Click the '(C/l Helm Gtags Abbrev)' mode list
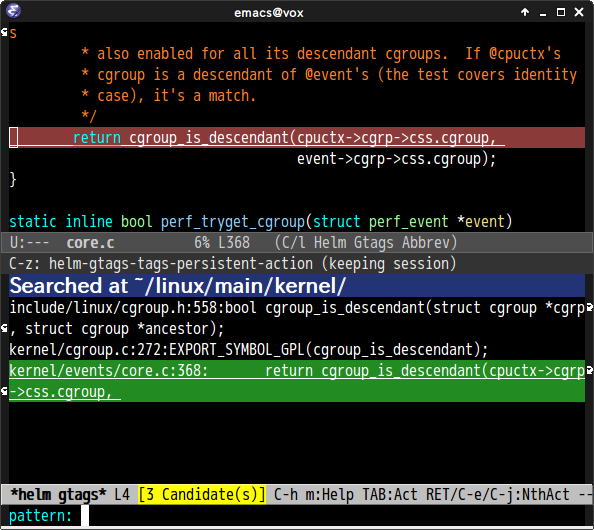 click(366, 243)
